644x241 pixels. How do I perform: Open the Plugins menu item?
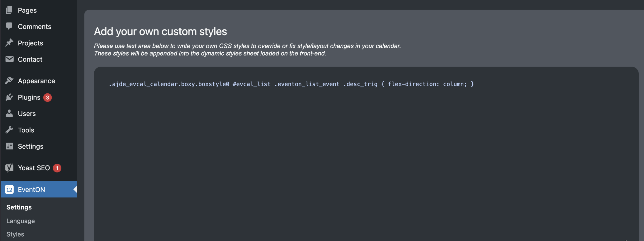point(29,97)
